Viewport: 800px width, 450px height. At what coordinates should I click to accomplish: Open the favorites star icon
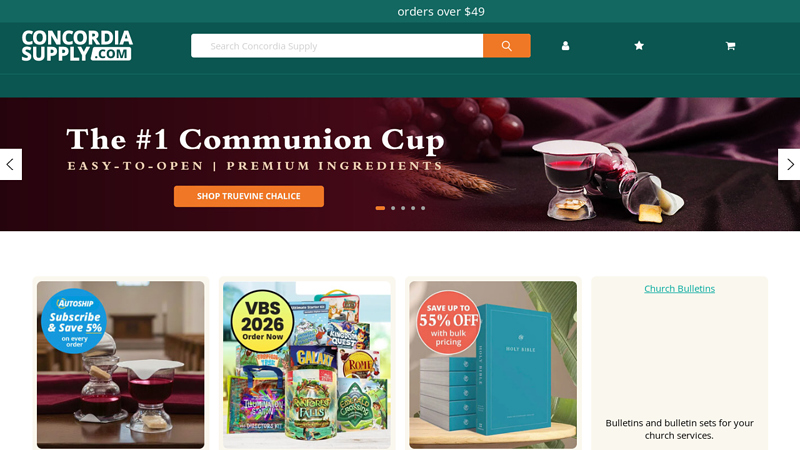639,46
